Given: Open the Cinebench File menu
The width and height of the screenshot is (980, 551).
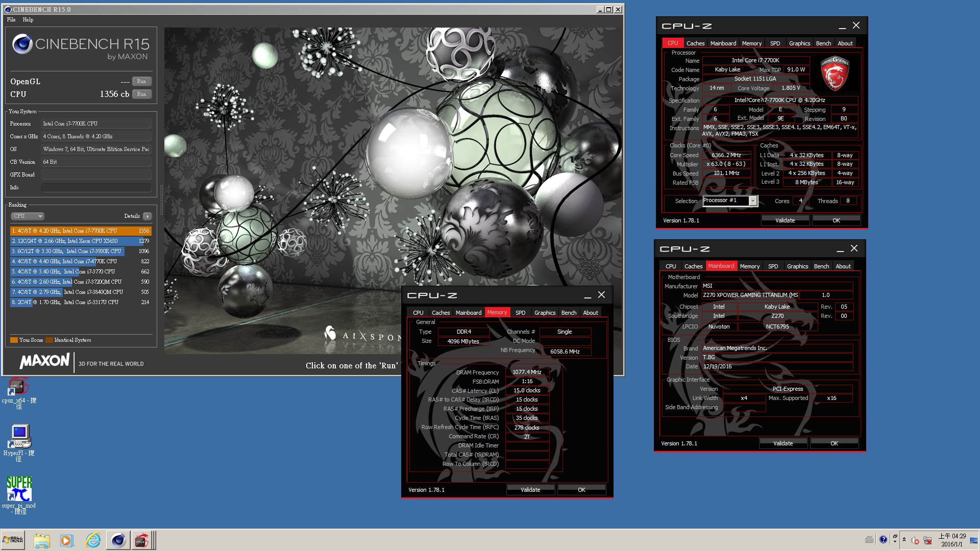Looking at the screenshot, I should 11,19.
